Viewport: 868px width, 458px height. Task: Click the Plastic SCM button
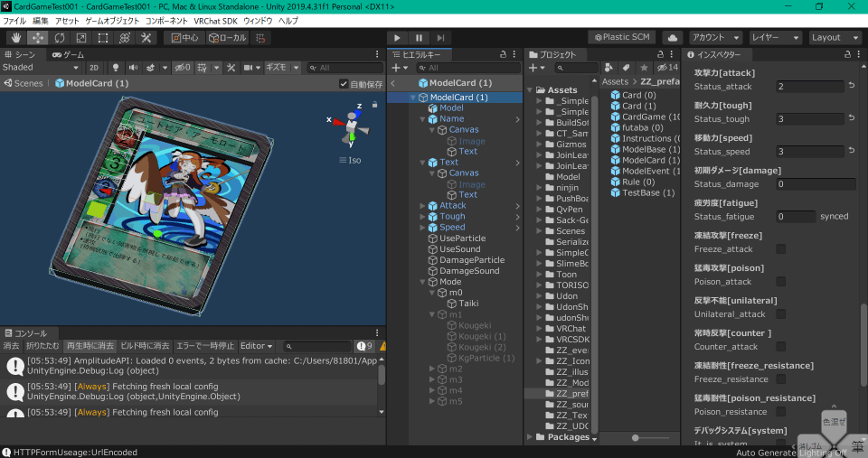[622, 38]
